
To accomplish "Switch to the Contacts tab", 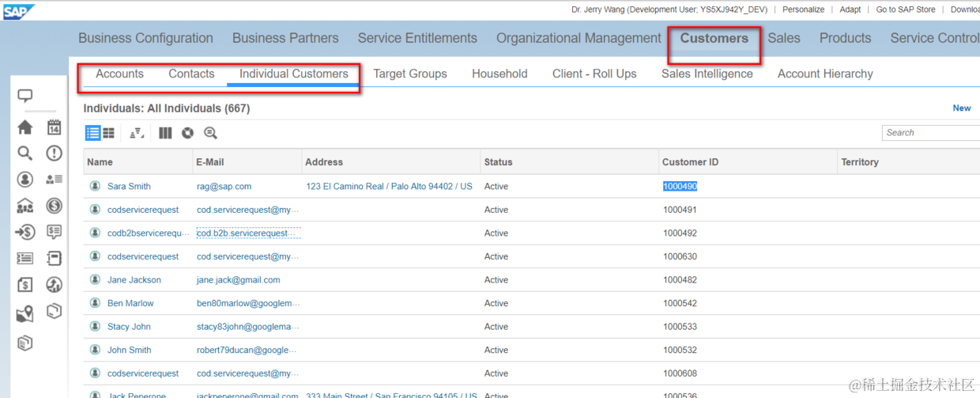I will (x=191, y=74).
